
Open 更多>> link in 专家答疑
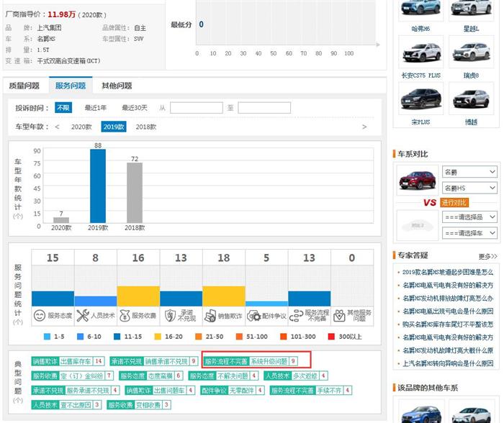point(487,256)
